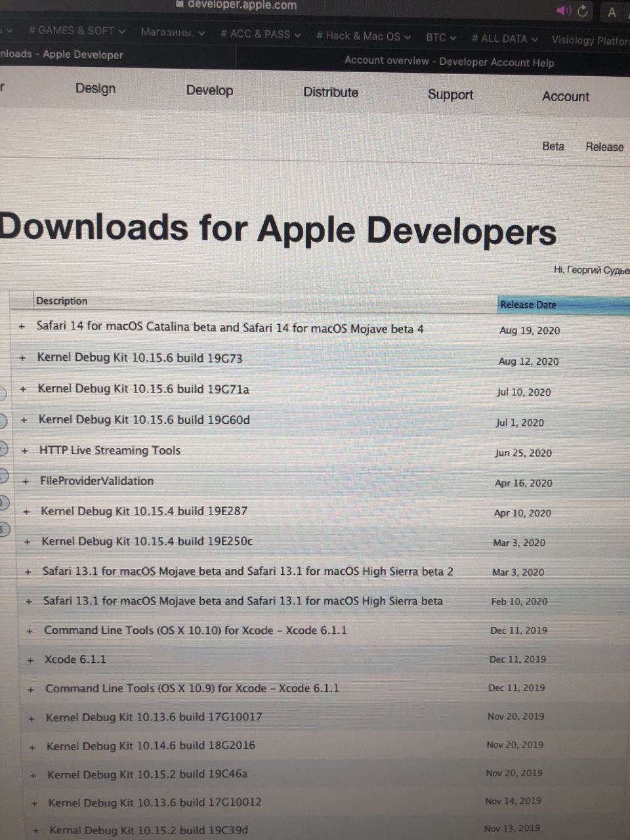Open the # ACC & PASS bookmarks folder
630x840 pixels.
pyautogui.click(x=261, y=34)
